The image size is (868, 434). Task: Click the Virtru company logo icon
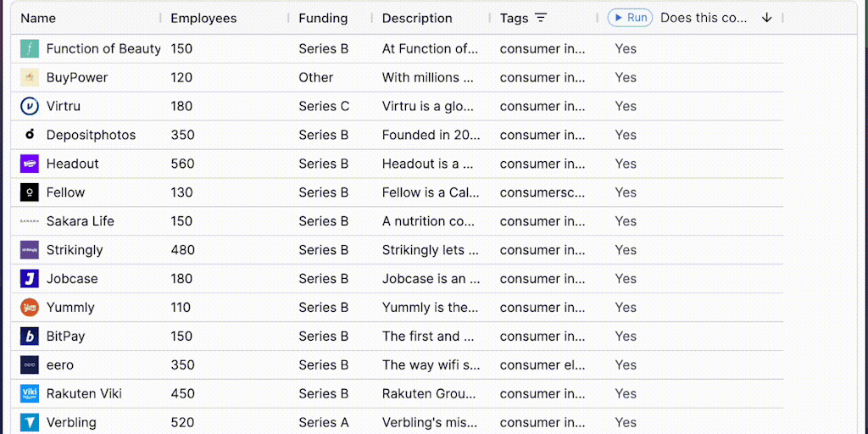click(x=30, y=107)
